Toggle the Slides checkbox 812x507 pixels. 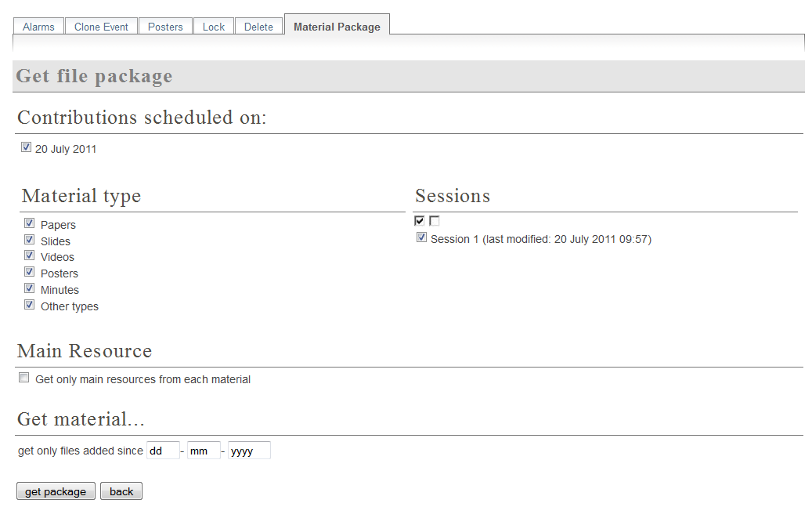click(x=30, y=240)
